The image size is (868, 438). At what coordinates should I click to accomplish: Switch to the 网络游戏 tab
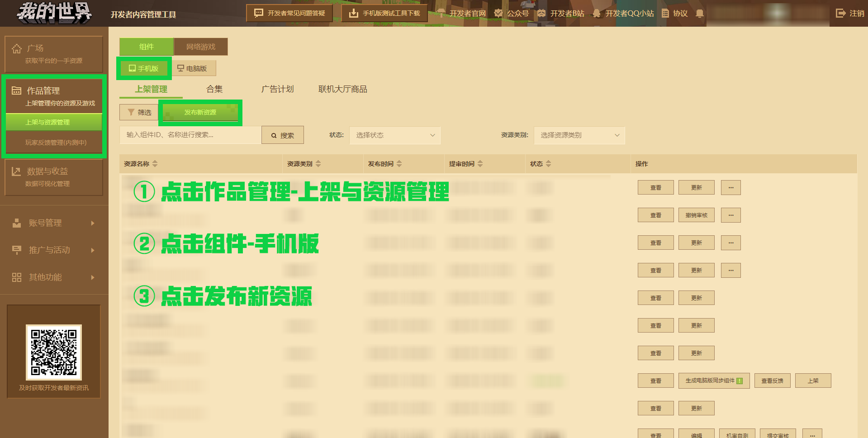pos(201,47)
